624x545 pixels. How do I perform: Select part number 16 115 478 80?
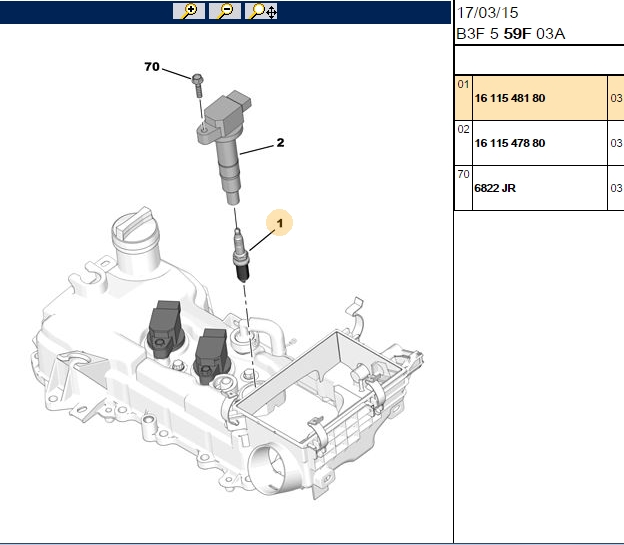[510, 143]
